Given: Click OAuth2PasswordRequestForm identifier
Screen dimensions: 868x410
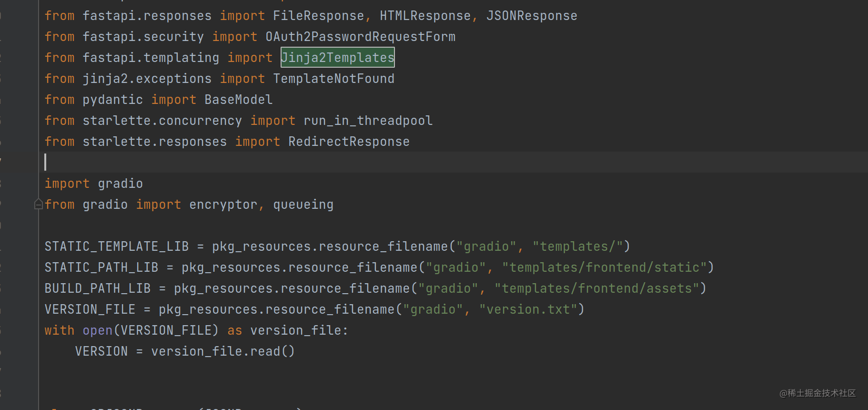Looking at the screenshot, I should pos(361,37).
